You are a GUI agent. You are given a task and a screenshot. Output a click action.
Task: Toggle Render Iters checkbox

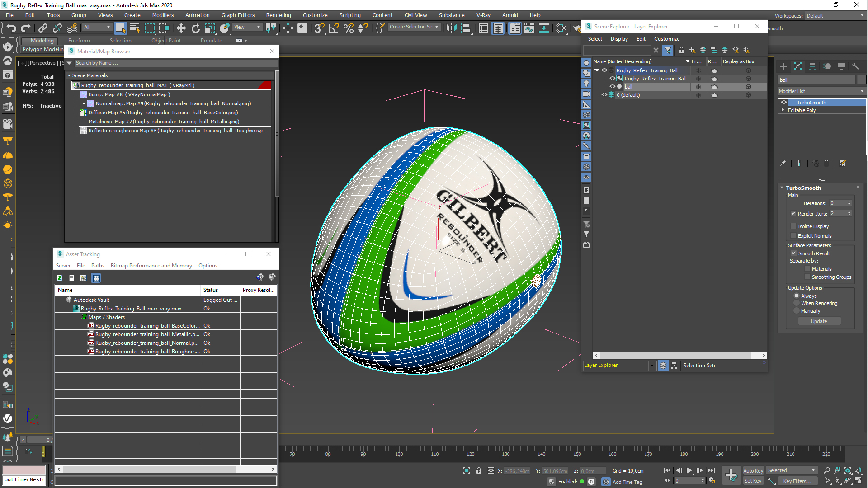(x=793, y=214)
